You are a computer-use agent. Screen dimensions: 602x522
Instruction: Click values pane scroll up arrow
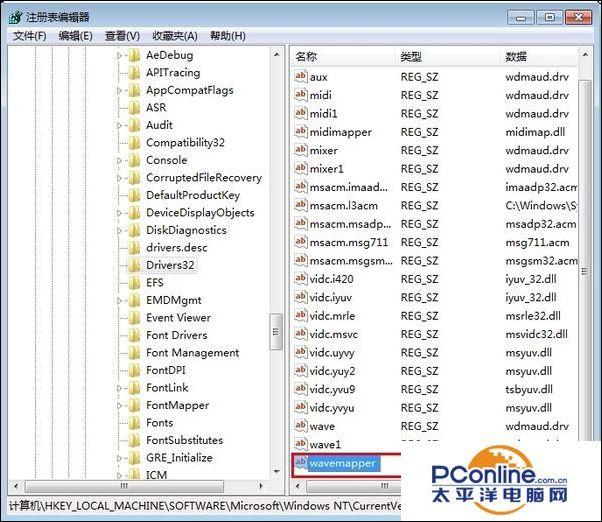click(585, 55)
